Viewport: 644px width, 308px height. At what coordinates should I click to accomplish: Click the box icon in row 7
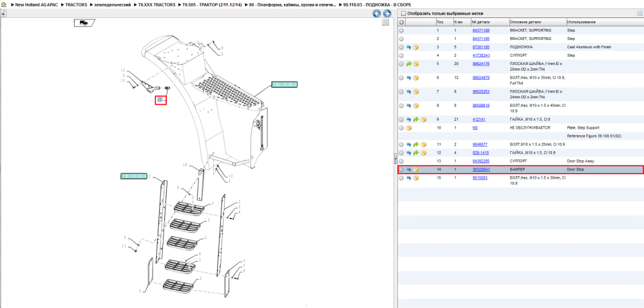coord(415,92)
